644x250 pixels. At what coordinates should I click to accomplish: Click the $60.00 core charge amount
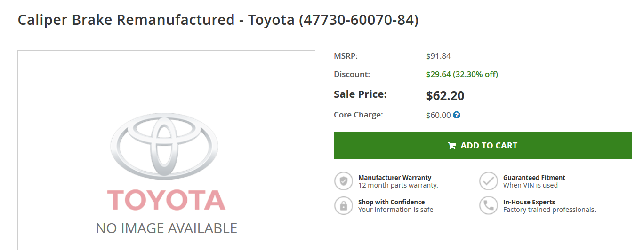coord(438,115)
